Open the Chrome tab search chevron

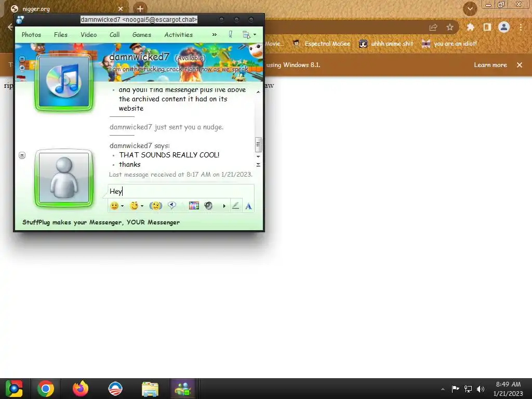point(470,8)
